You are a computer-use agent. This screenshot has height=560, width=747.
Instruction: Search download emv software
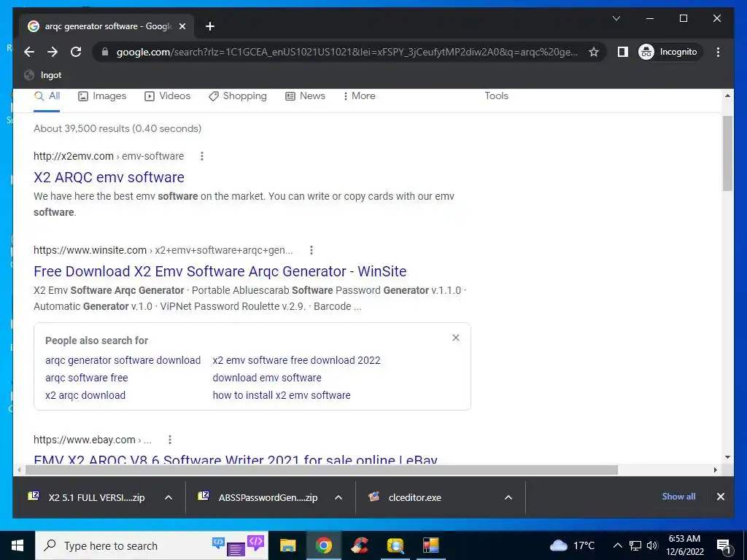point(267,378)
